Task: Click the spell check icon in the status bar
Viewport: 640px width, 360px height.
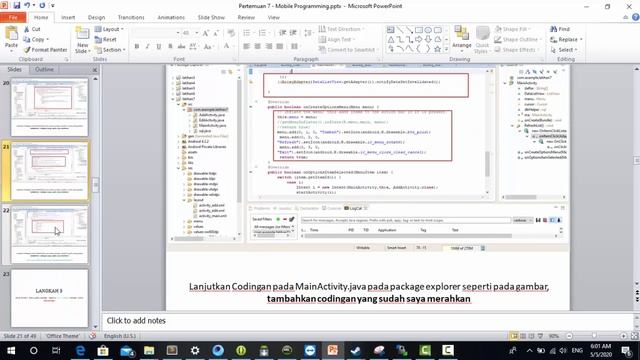Action: coord(93,336)
